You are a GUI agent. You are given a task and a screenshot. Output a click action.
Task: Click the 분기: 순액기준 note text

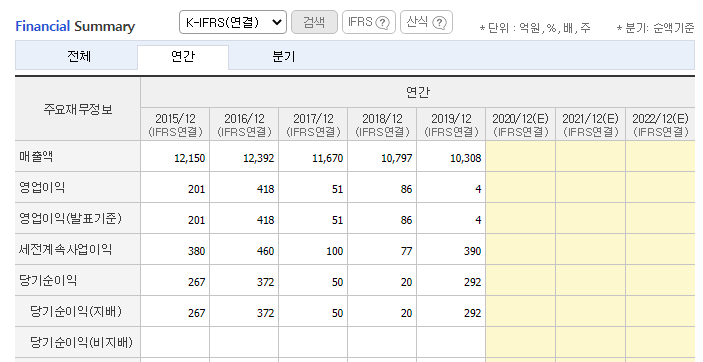click(x=655, y=28)
